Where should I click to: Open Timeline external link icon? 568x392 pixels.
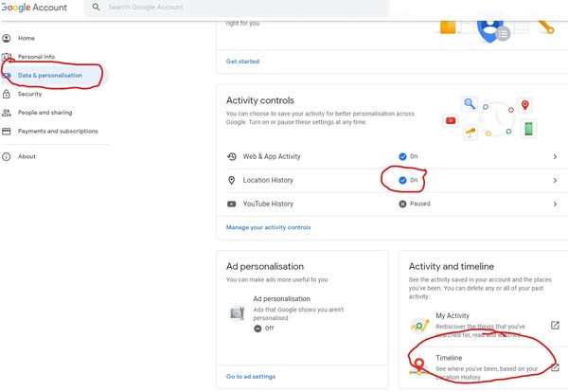[x=555, y=367]
